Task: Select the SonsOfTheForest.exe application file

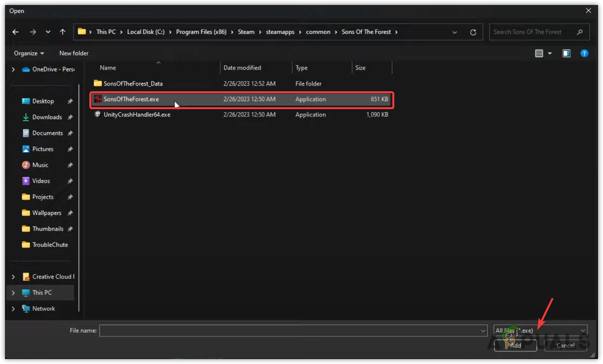Action: (131, 99)
